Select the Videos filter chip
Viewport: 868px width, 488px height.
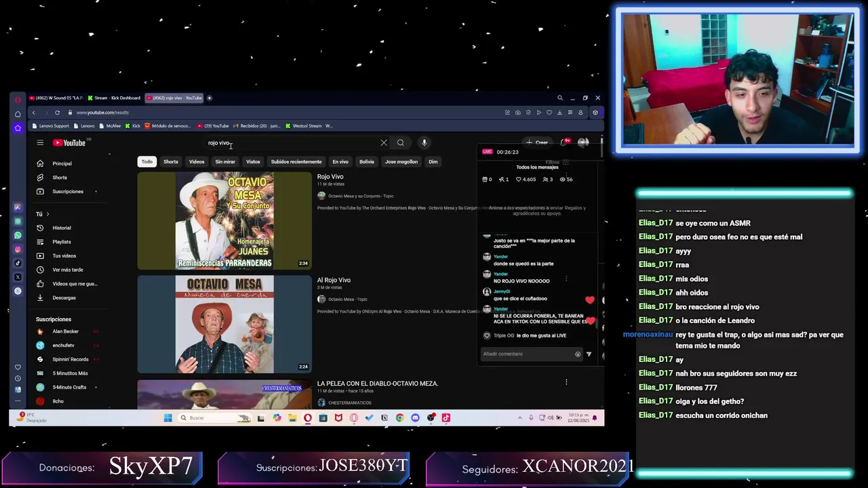(x=197, y=162)
